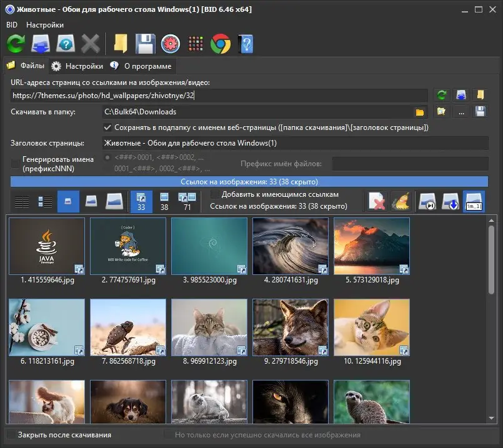Click the Chrome browser icon in toolbar
The height and width of the screenshot is (448, 503).
(x=220, y=44)
